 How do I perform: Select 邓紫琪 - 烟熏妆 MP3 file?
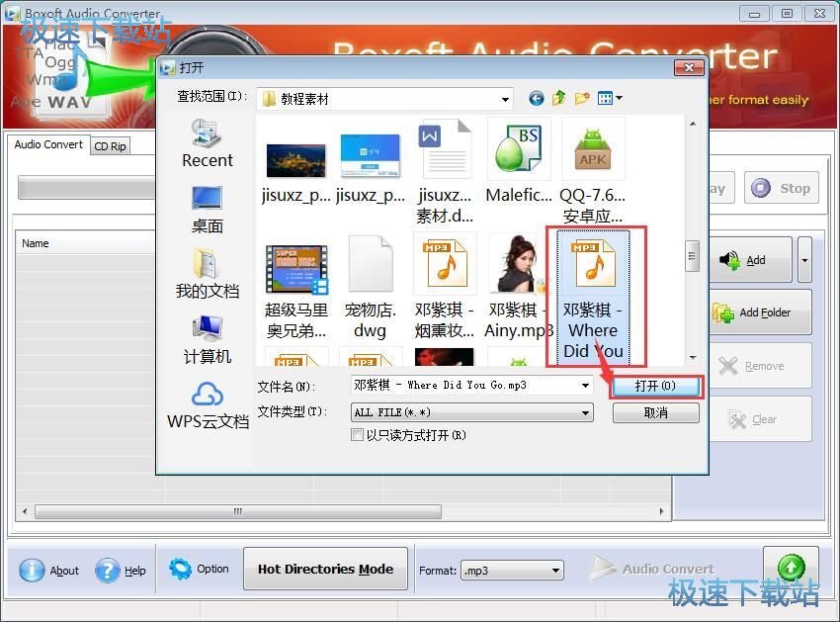(x=445, y=286)
